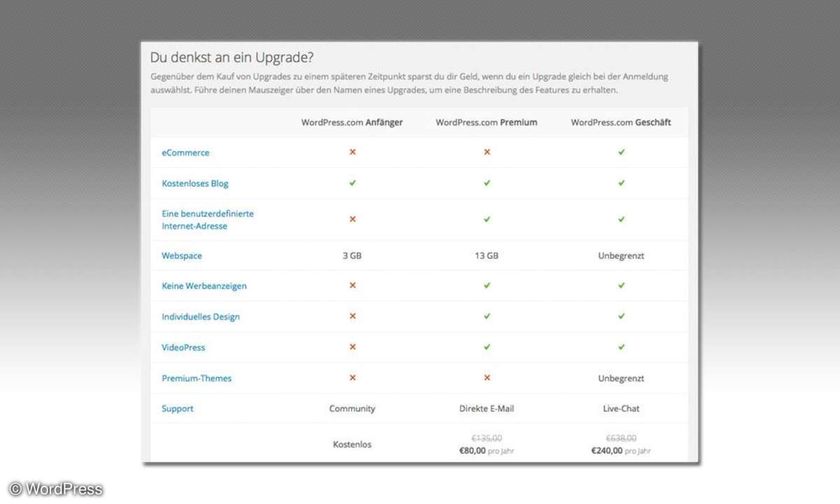
Task: Click the struck-through €135,00 price
Action: 486,438
